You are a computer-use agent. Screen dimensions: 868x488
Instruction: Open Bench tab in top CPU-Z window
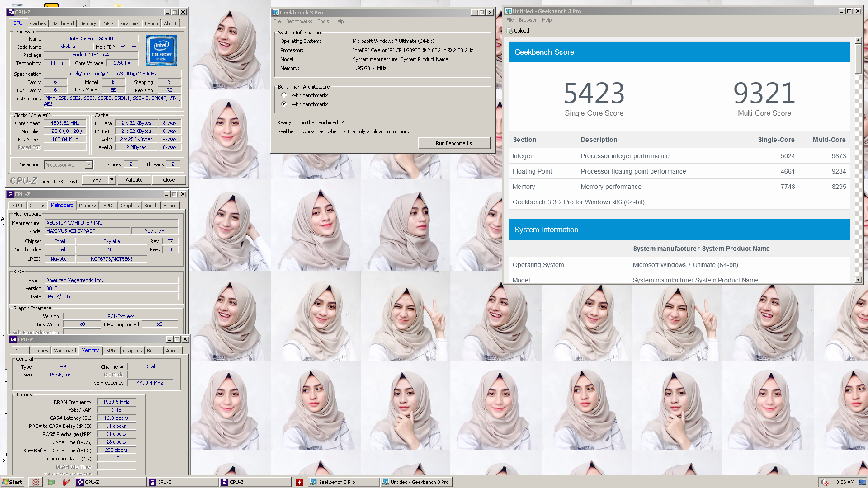(x=151, y=23)
